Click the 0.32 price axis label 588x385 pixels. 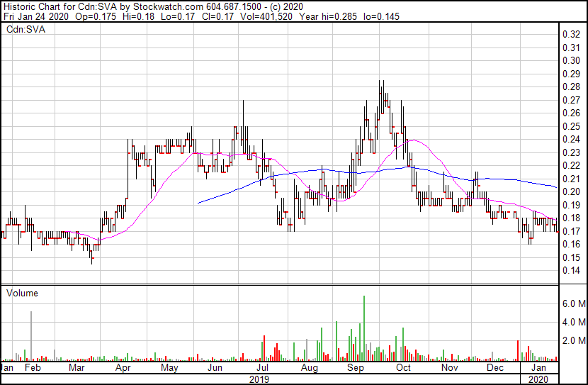[x=571, y=35]
